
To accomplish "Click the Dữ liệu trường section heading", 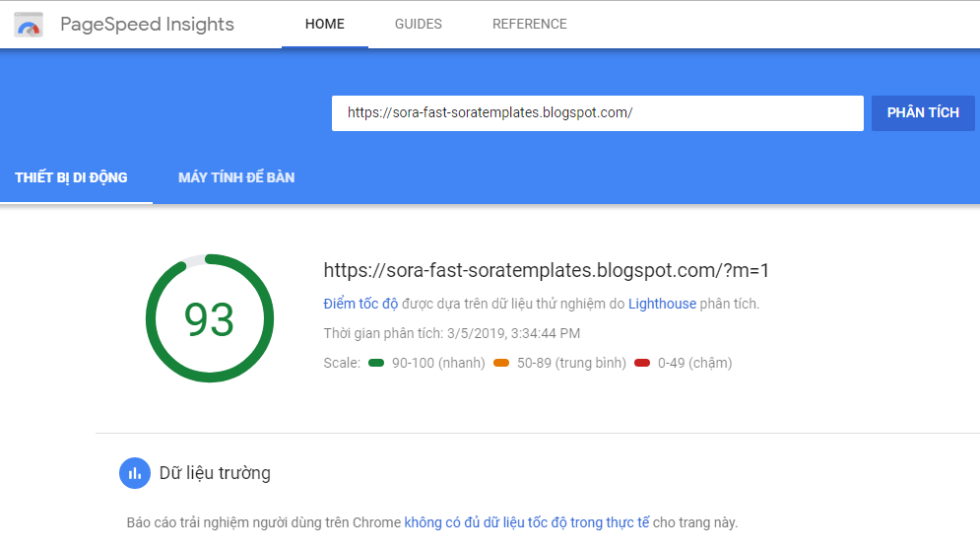I will (215, 473).
